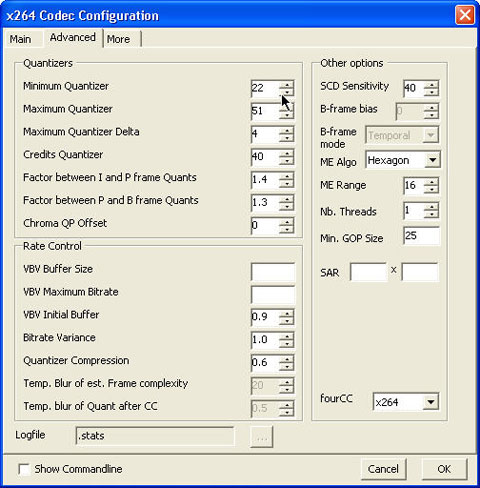
Task: Increase the SCD Sensitivity spinner value
Action: (431, 84)
